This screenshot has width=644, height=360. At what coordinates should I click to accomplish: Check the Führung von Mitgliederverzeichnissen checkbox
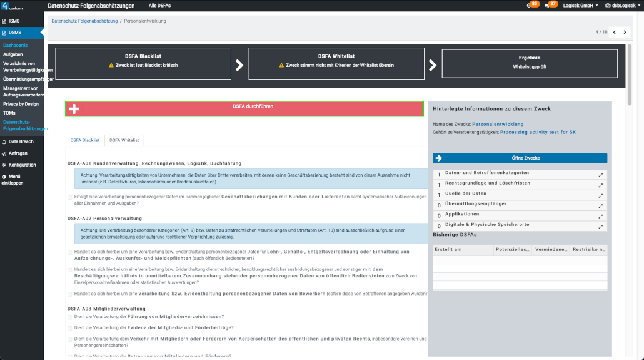coord(70,317)
